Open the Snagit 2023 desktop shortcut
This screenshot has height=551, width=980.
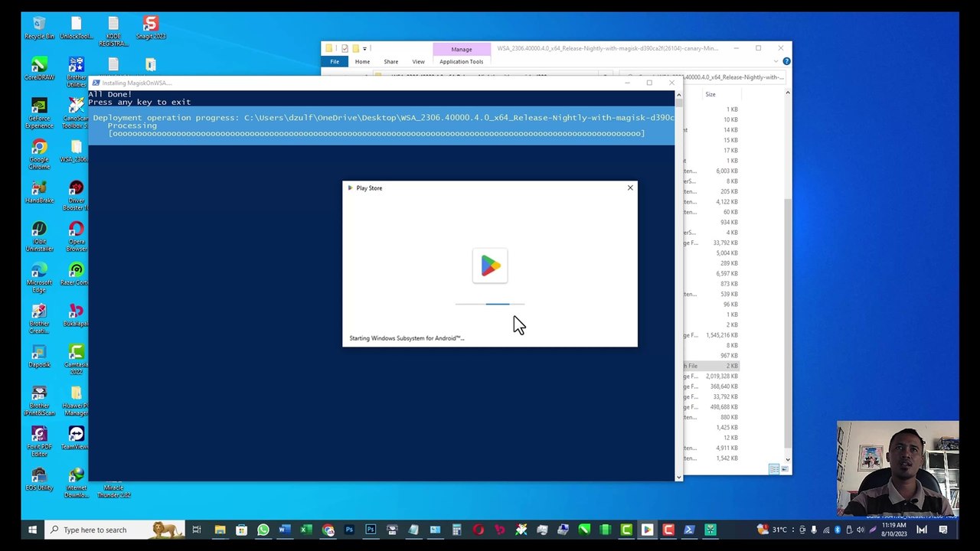[150, 28]
